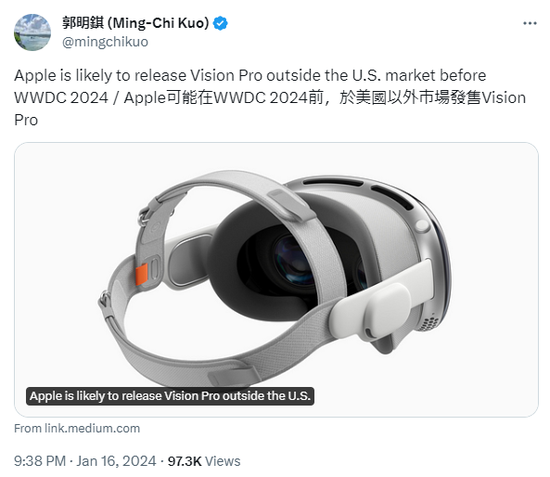Click the 9:38 PM timestamp
Screen dimensions: 550x477
(40, 461)
